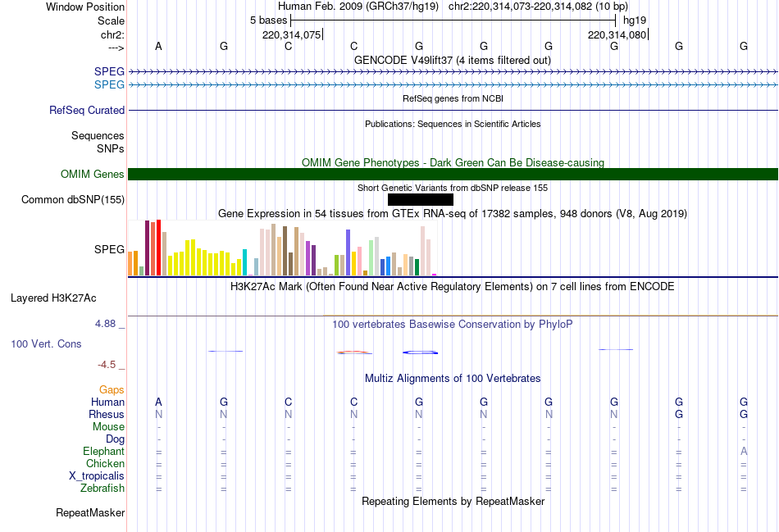The width and height of the screenshot is (779, 532).
Task: Open the Common dbSNP(155) track label
Action: point(73,200)
